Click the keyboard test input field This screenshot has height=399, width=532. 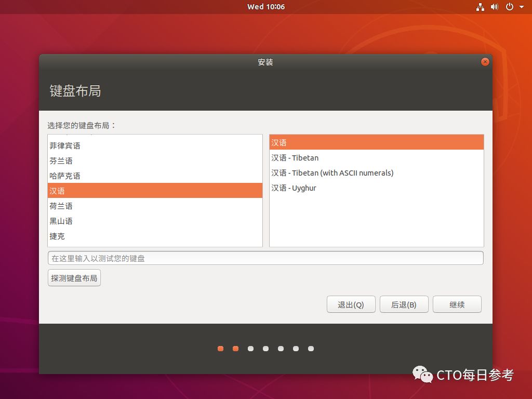coord(265,258)
